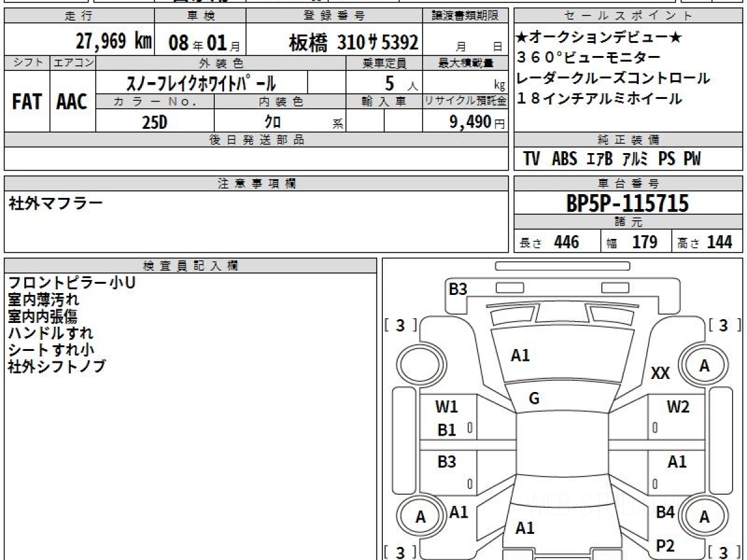
Task: Click the PS equipment label
Action: [667, 159]
